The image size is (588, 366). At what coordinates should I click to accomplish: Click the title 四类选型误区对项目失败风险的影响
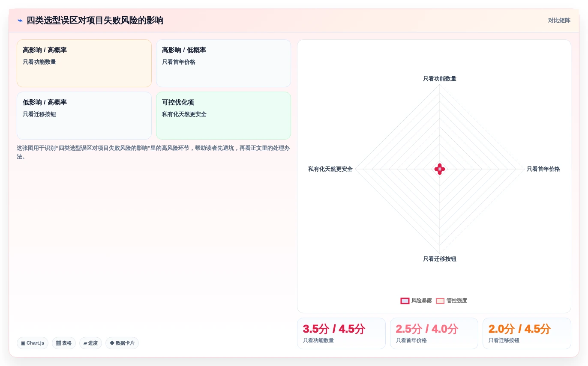pos(95,21)
